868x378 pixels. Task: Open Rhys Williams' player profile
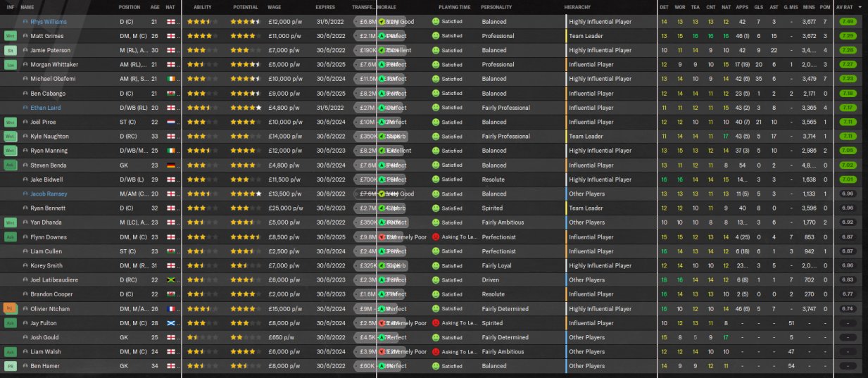pyautogui.click(x=49, y=22)
